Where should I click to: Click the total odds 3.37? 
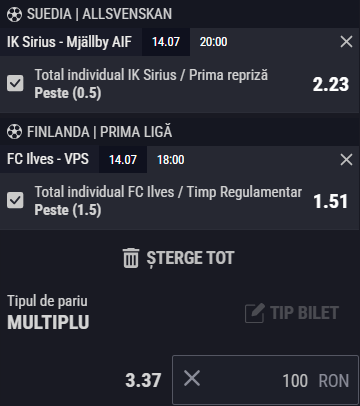[x=143, y=380]
